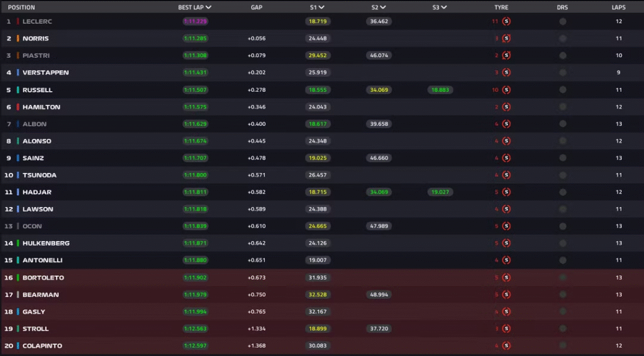Select driver name RUSSELL
The image size is (644, 356).
tap(37, 89)
